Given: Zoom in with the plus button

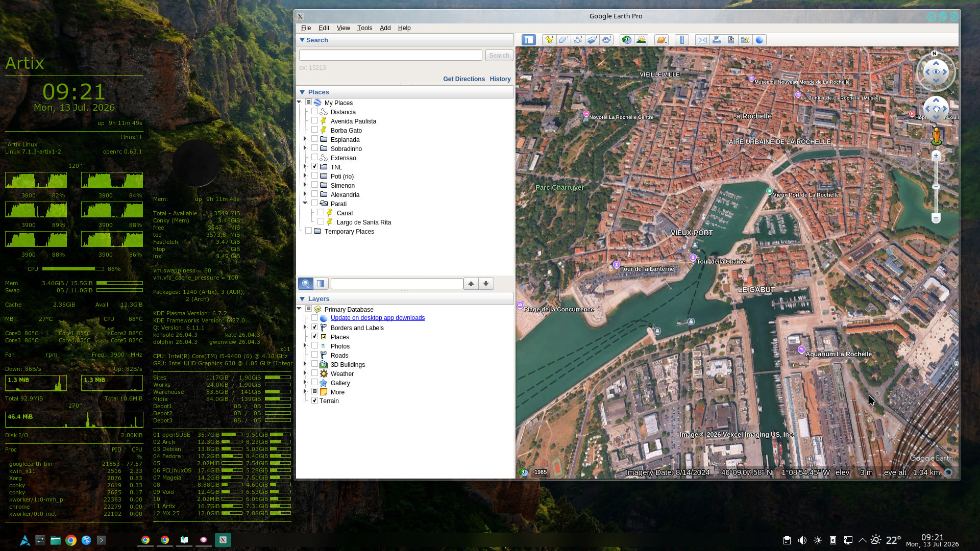Looking at the screenshot, I should tap(936, 156).
